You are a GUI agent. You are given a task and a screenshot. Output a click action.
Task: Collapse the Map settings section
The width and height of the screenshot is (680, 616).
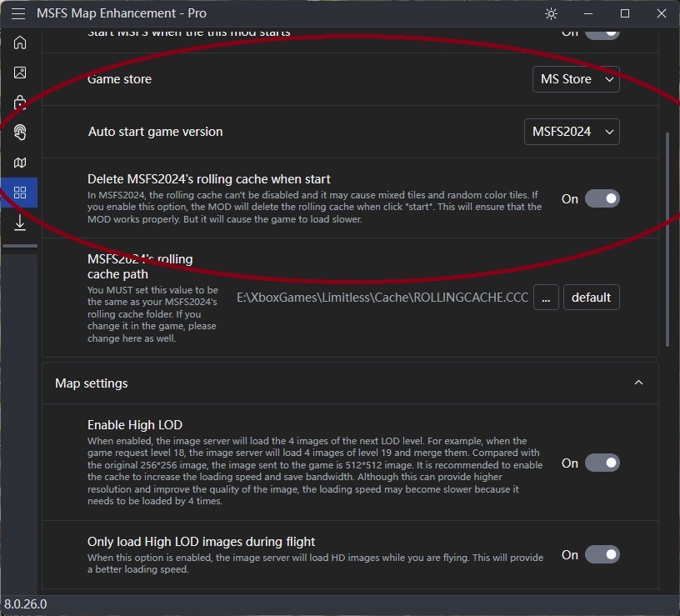[638, 383]
